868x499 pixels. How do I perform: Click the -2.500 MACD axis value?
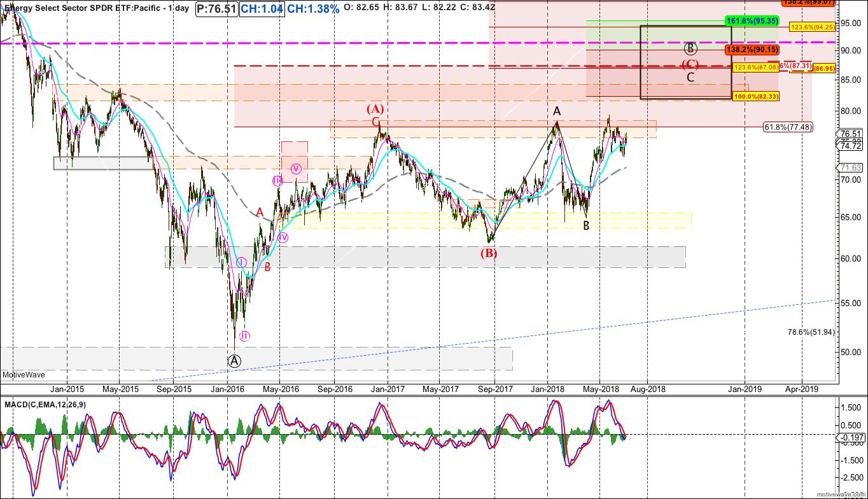[851, 478]
